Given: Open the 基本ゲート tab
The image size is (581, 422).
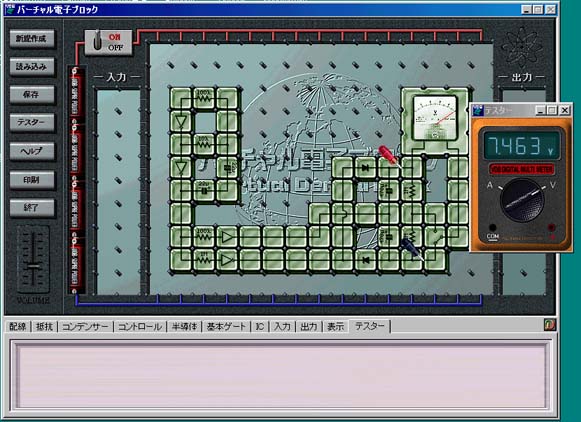Looking at the screenshot, I should click(226, 327).
